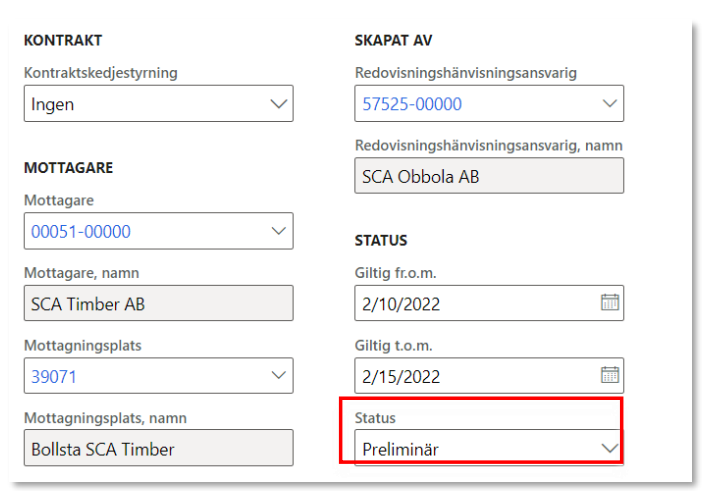Click the SCA Timber AB name field
702x491 pixels.
pyautogui.click(x=158, y=304)
